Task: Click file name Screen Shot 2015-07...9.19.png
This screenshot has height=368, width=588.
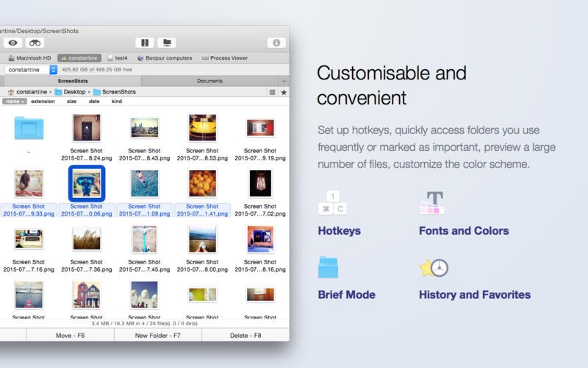Action: 260,155
